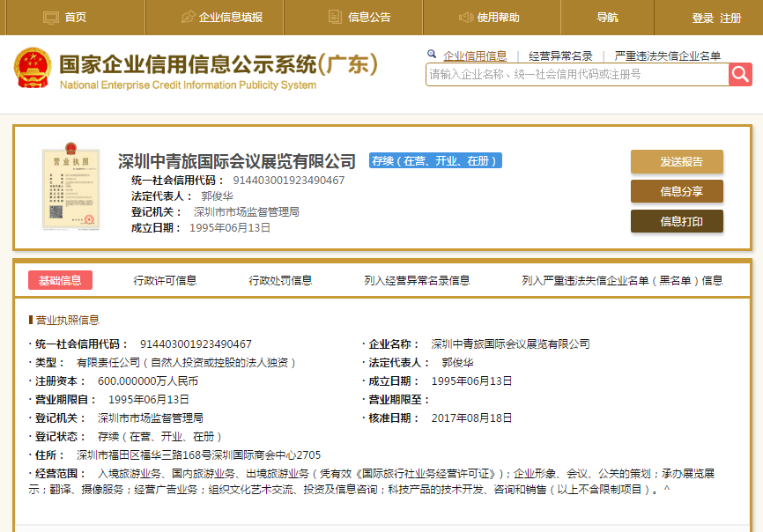Switch to 行政许可信息 tab

165,281
